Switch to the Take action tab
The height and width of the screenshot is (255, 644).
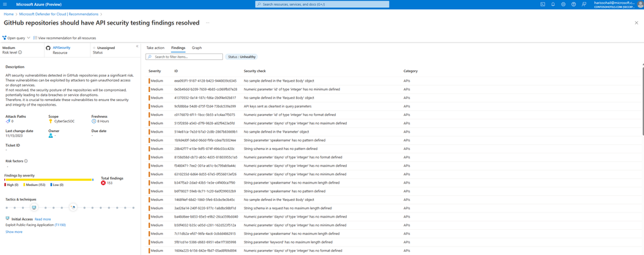pos(155,48)
